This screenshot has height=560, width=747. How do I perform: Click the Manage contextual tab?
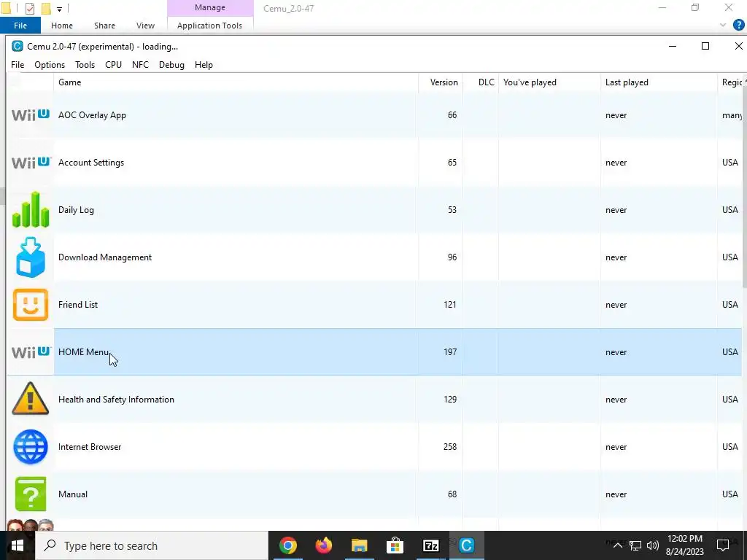tap(210, 7)
